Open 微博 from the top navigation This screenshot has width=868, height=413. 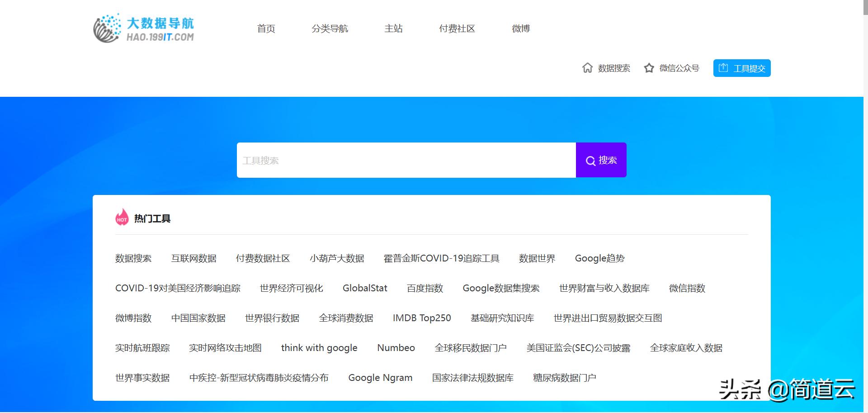coord(521,28)
